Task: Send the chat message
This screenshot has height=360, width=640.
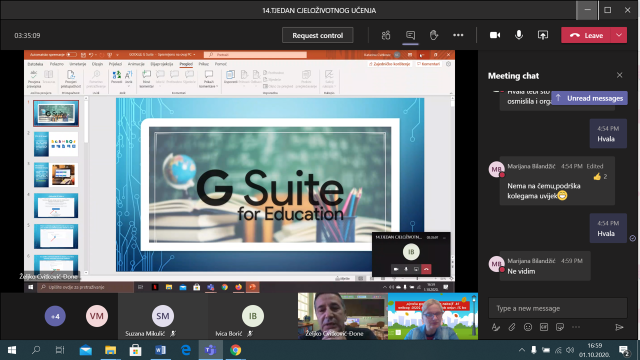Action: click(x=619, y=327)
